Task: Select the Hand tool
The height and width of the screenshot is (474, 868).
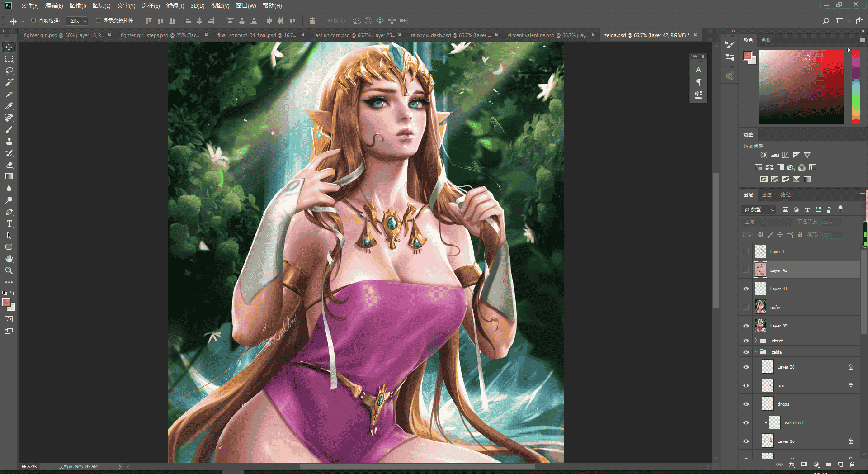Action: (x=9, y=259)
